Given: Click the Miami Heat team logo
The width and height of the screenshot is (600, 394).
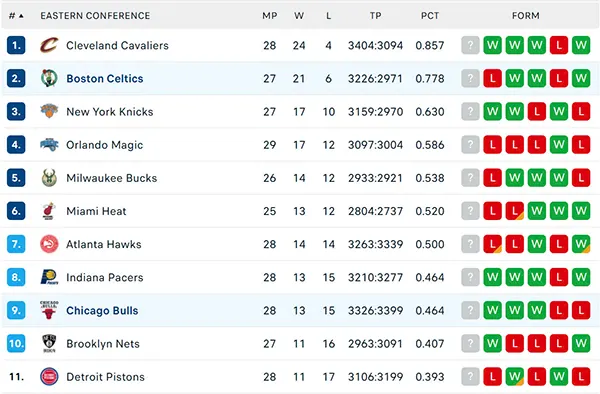Looking at the screenshot, I should point(49,211).
